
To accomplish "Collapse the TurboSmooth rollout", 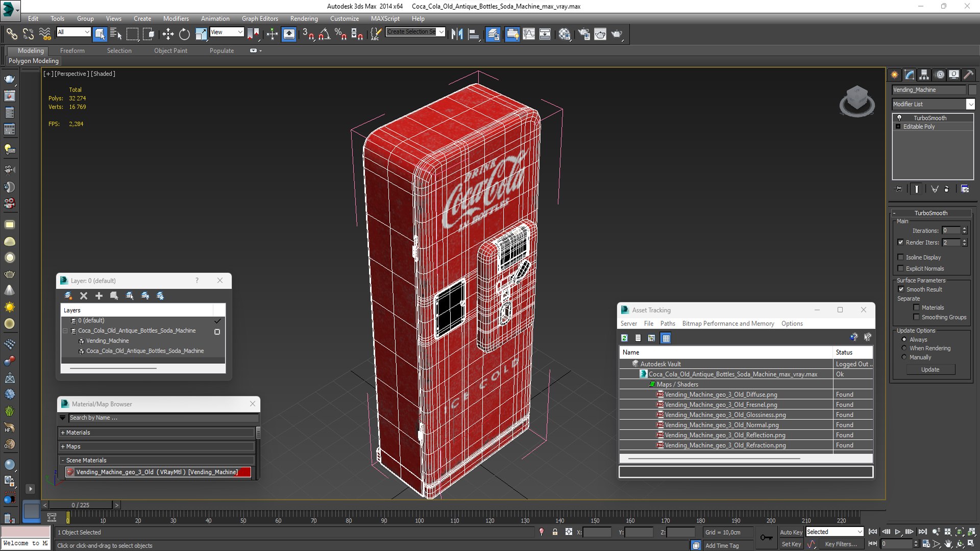I will tap(931, 213).
